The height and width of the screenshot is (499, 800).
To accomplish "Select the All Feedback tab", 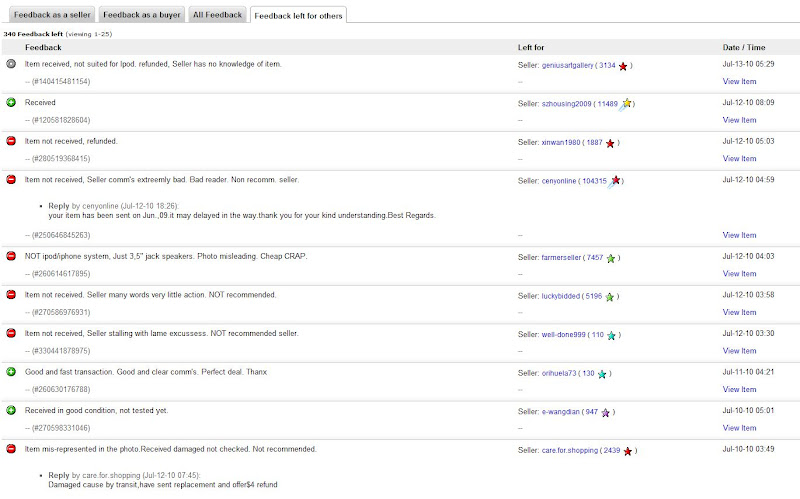I will click(x=216, y=15).
